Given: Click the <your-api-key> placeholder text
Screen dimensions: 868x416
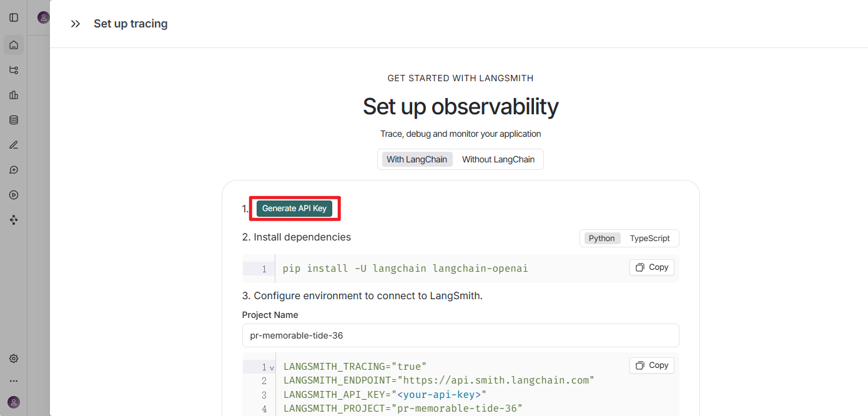Looking at the screenshot, I should point(439,395).
